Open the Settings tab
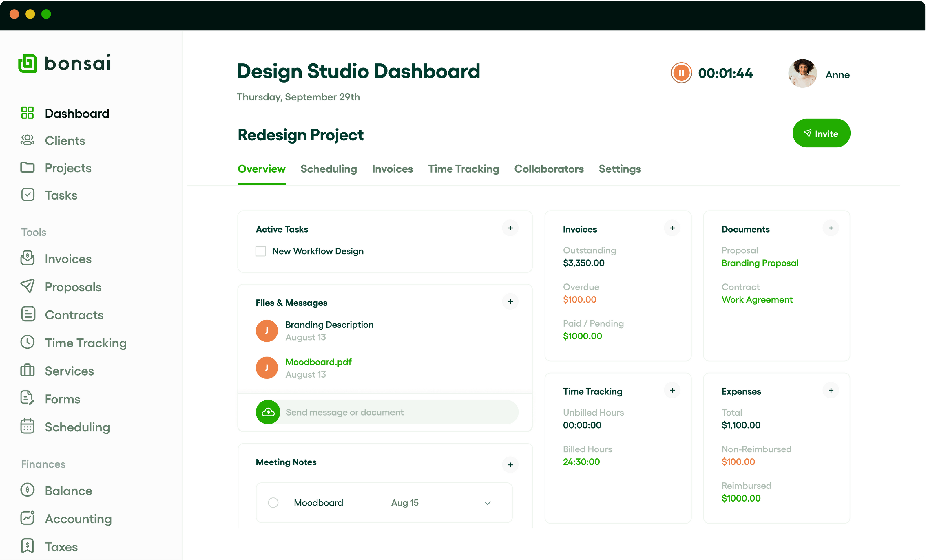Viewport: 927px width, 560px height. 620,169
